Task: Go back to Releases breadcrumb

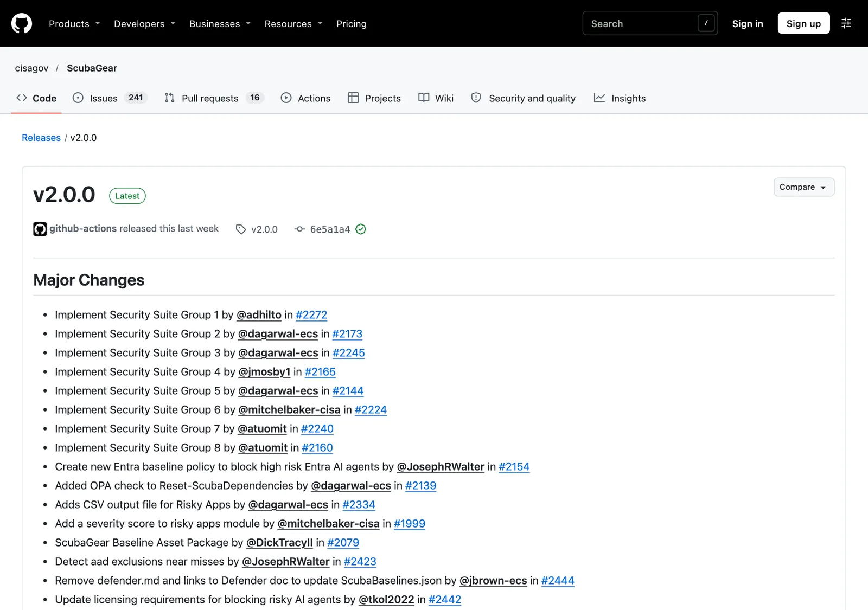Action: [x=41, y=138]
